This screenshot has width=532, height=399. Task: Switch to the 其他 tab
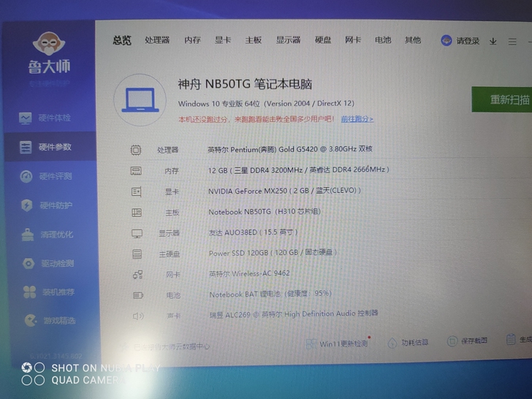(x=413, y=40)
